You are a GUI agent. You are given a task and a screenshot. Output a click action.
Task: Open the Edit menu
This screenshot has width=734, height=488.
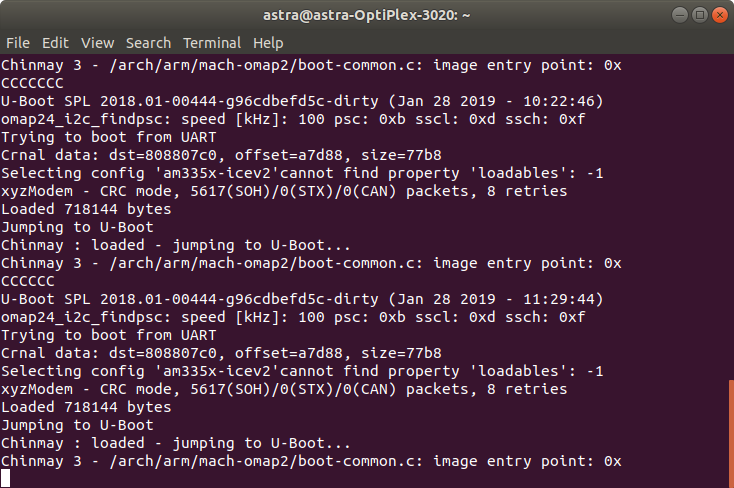tap(55, 43)
